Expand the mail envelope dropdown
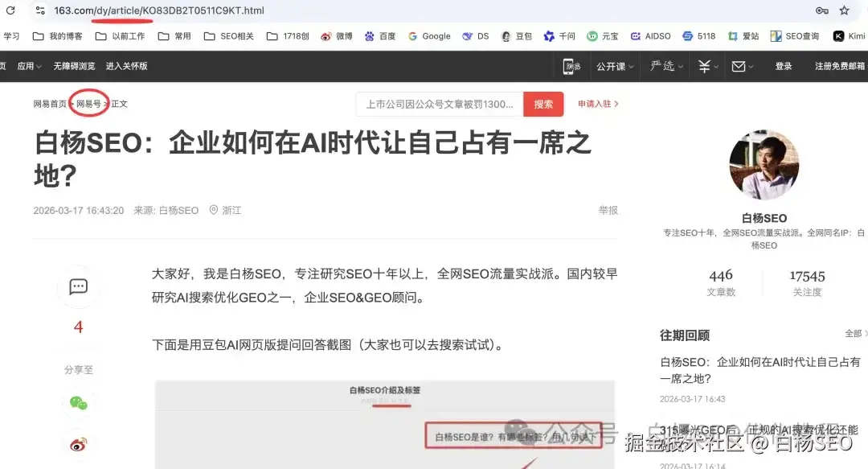This screenshot has height=469, width=868. [743, 67]
